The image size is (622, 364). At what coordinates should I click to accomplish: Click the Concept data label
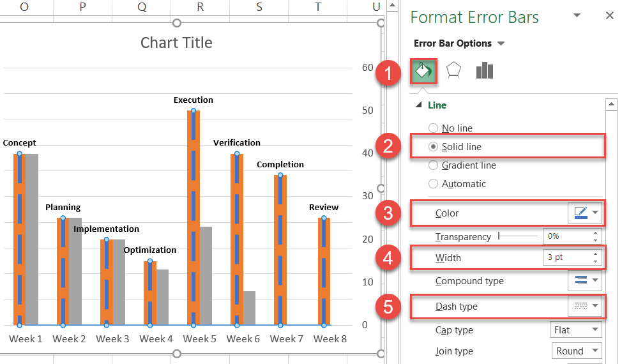tap(19, 143)
